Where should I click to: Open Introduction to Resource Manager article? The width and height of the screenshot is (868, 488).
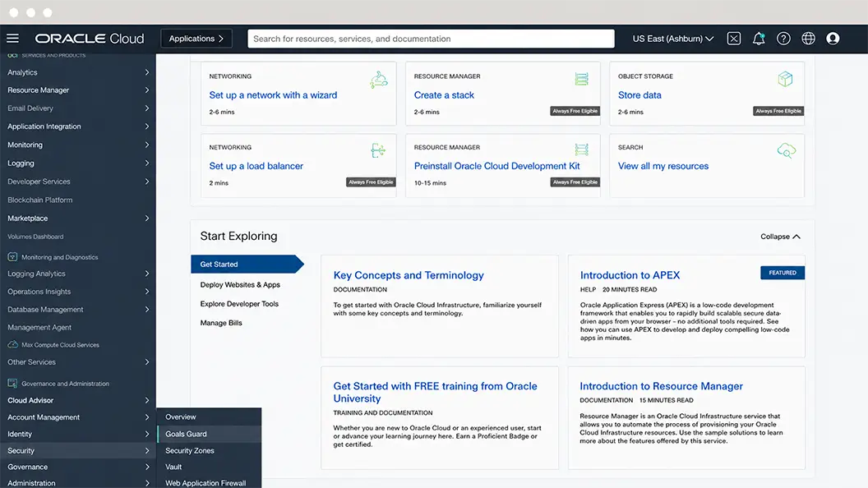pyautogui.click(x=661, y=385)
